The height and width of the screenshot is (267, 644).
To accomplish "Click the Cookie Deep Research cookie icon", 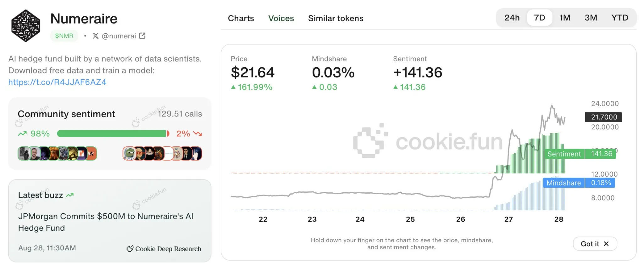I will click(x=130, y=248).
